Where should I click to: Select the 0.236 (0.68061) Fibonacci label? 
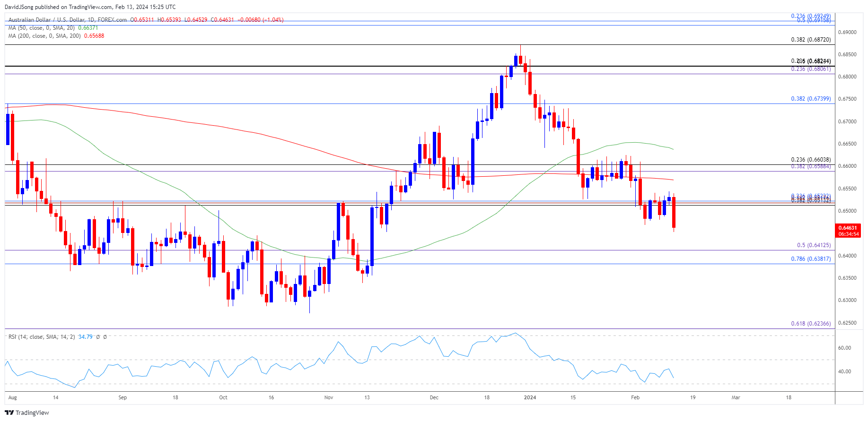811,69
